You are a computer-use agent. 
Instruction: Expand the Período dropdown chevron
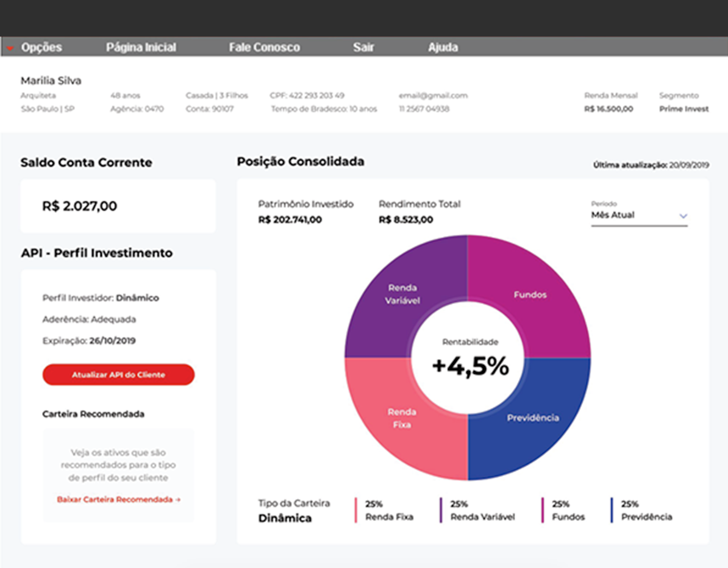click(683, 216)
